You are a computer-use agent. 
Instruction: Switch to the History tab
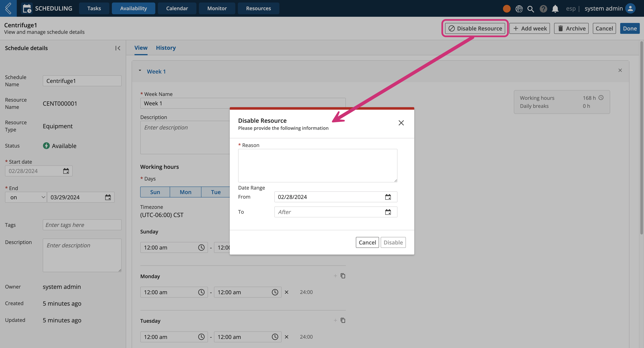tap(166, 48)
